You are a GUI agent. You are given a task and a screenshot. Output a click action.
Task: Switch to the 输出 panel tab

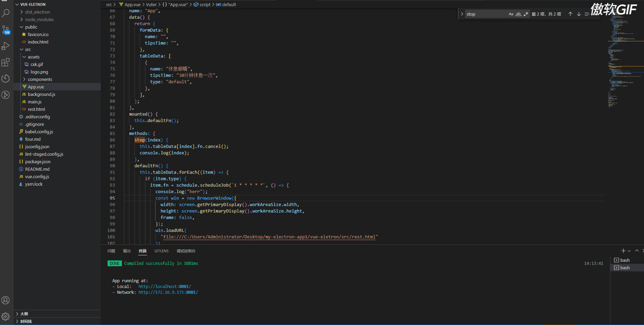[127, 251]
